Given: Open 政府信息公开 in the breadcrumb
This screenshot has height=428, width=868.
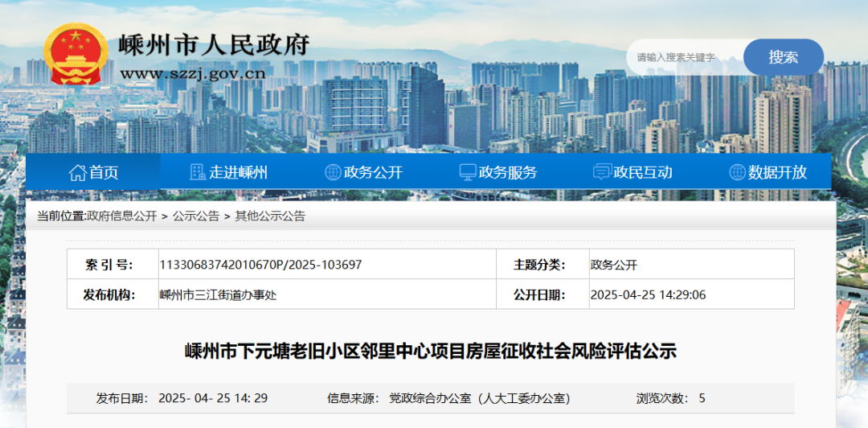Looking at the screenshot, I should click(121, 216).
